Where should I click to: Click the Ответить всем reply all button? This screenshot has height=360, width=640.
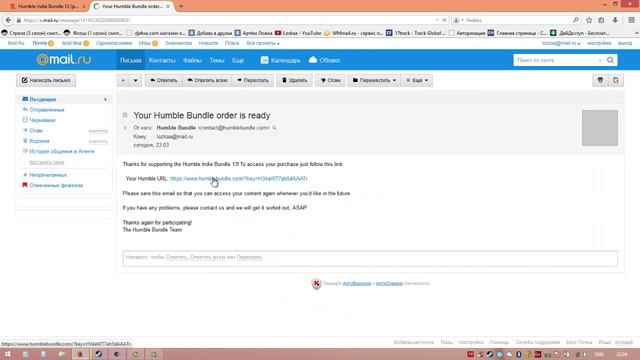[207, 80]
